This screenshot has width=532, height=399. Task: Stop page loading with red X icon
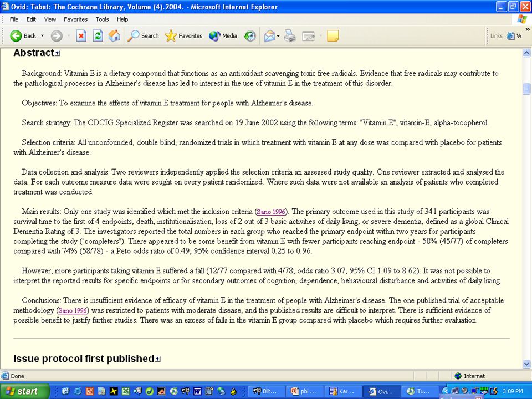point(81,35)
